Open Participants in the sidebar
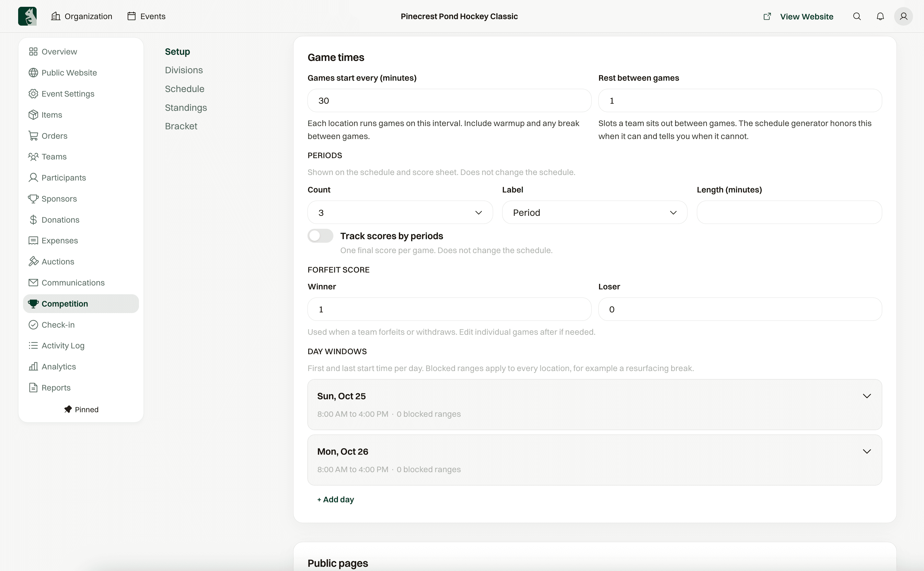924x571 pixels. point(81,178)
